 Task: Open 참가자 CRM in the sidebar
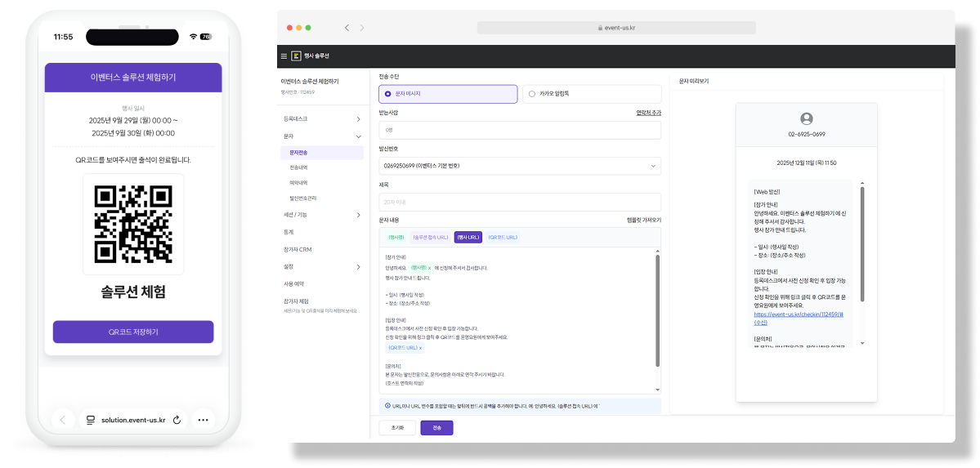point(297,249)
